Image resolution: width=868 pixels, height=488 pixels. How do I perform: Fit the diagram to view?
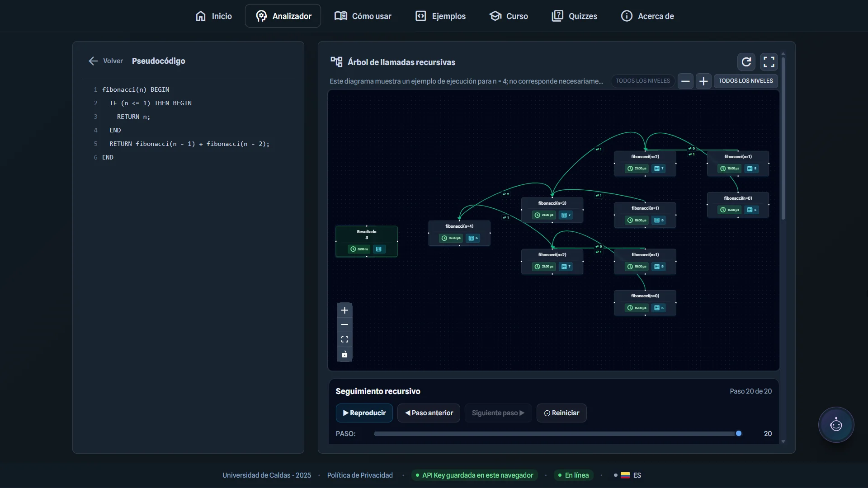tap(344, 339)
